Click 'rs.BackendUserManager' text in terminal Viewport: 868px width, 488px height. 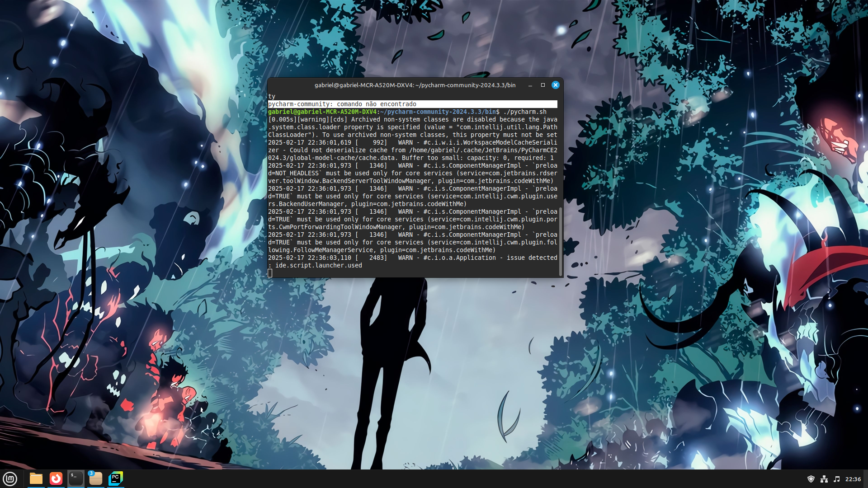pyautogui.click(x=306, y=204)
